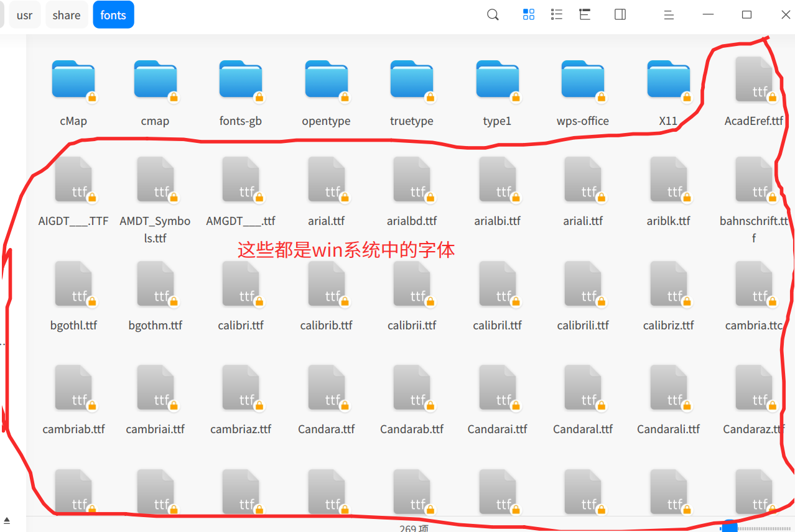Click the bahnschrift.ttf file name
Viewport: 795px width, 532px height.
(754, 229)
